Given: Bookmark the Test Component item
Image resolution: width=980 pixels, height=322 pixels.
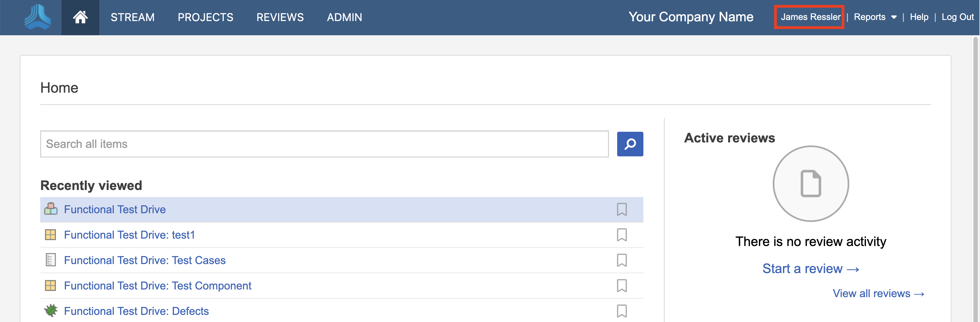Looking at the screenshot, I should [622, 285].
